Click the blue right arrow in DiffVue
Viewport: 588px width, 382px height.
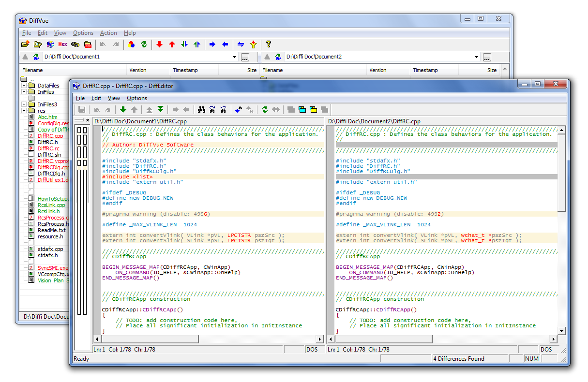[212, 44]
